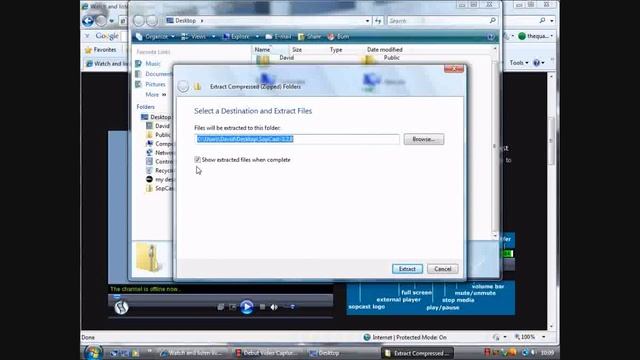Select Computer in the folders tree
640x360 pixels.
(x=160, y=144)
